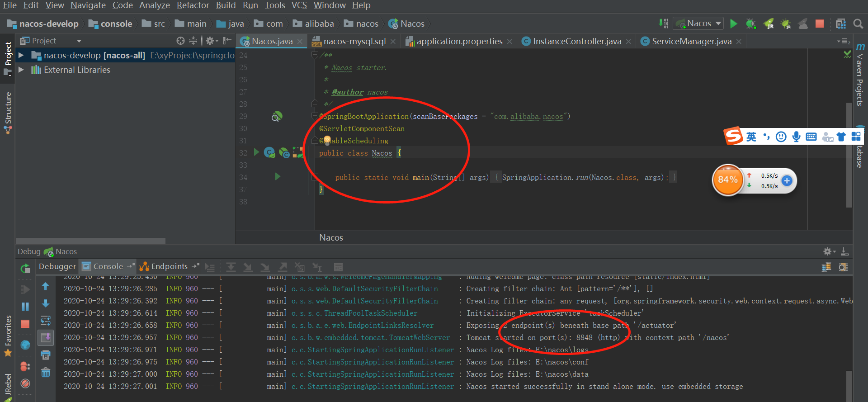Stop the application via top toolbar red square
The width and height of the screenshot is (868, 402).
[820, 24]
